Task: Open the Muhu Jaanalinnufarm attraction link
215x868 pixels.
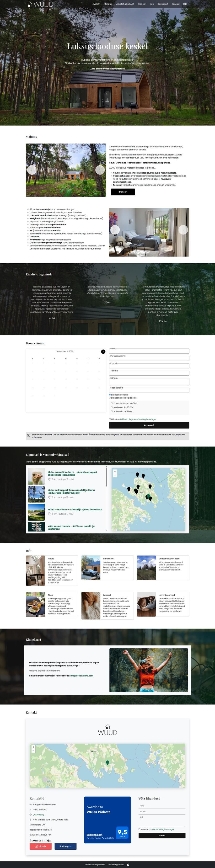Action: click(x=72, y=473)
